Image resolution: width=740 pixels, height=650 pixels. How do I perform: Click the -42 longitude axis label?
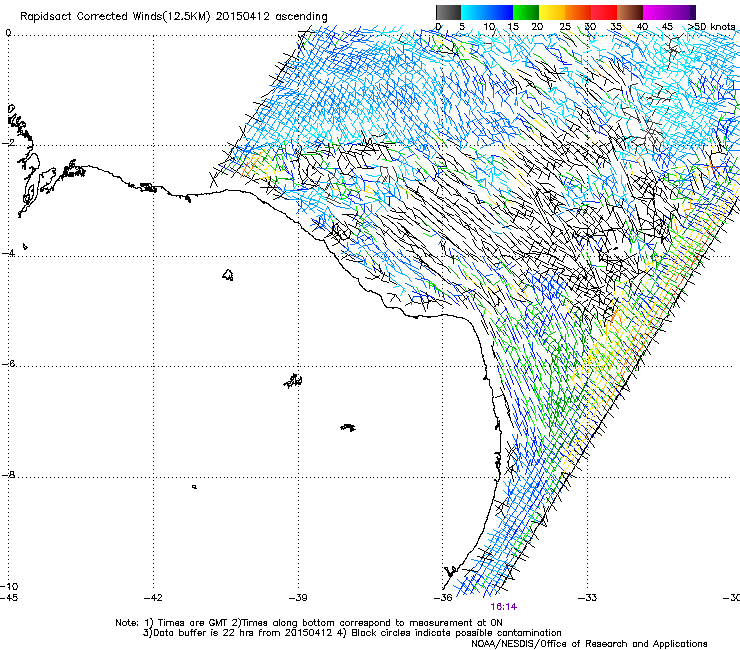pos(153,598)
